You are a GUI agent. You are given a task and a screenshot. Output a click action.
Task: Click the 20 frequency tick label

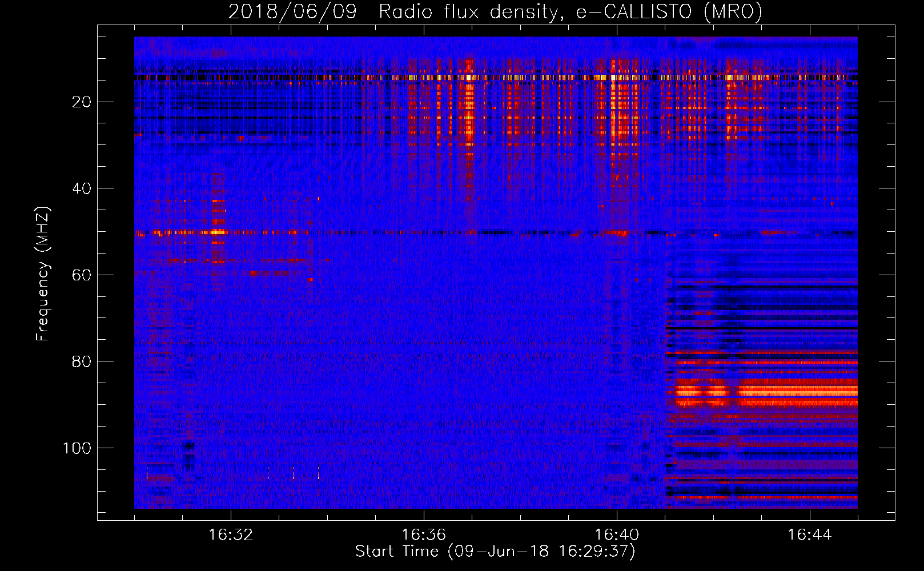pos(82,102)
